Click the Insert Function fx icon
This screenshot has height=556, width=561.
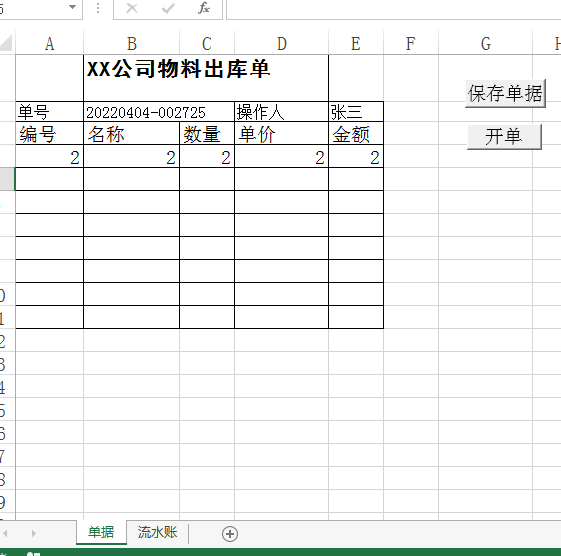coord(204,8)
